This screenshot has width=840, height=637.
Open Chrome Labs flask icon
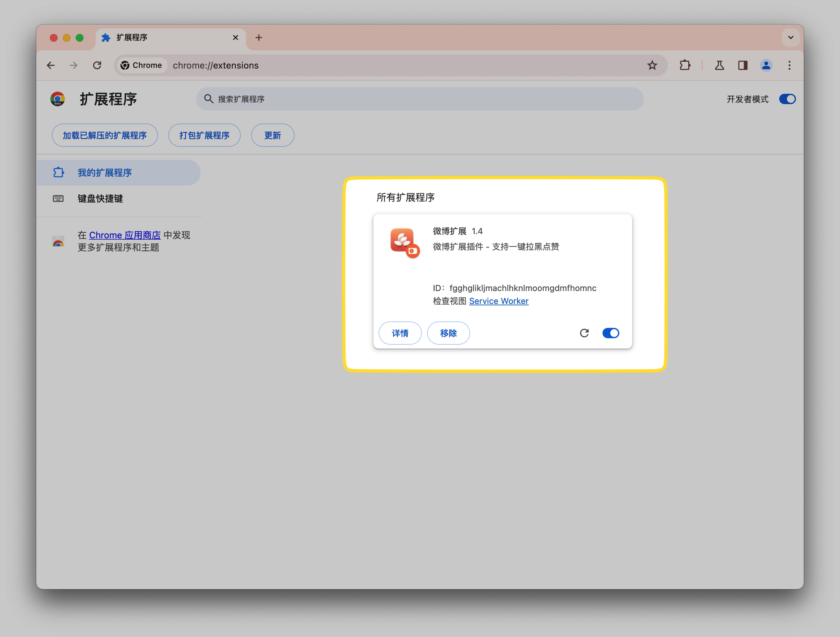click(719, 65)
